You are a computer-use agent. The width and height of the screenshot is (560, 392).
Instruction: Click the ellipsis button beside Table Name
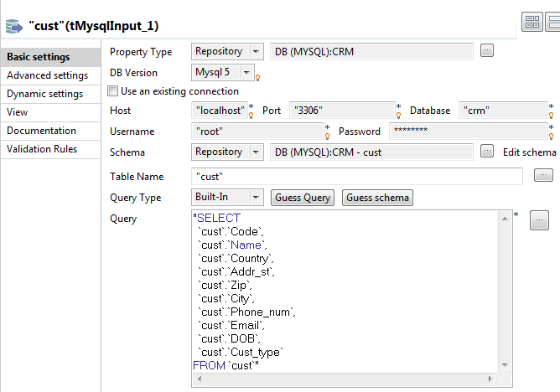click(x=542, y=175)
